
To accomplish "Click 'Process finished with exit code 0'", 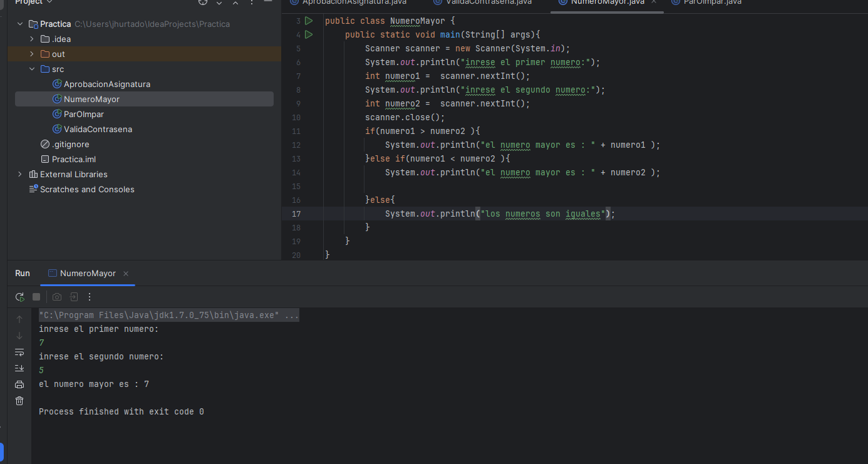I will pyautogui.click(x=121, y=411).
